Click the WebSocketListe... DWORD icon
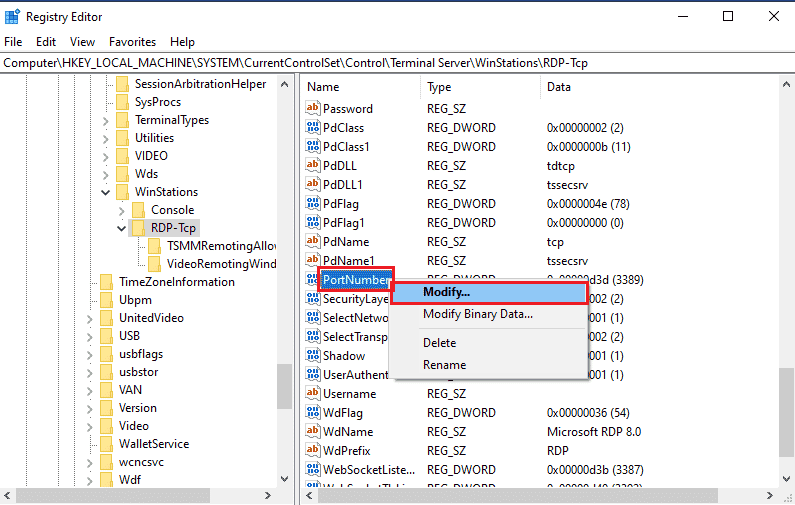 click(x=313, y=470)
